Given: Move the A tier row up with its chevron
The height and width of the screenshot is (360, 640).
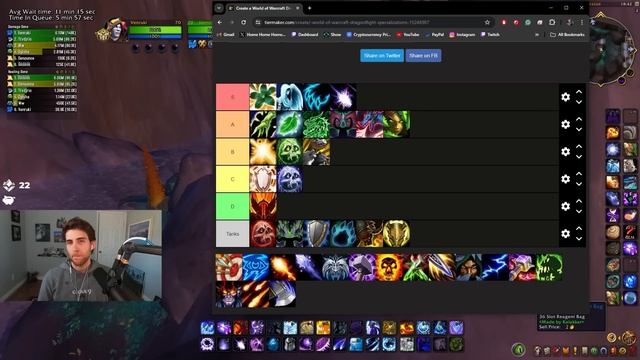Looking at the screenshot, I should pos(579,119).
